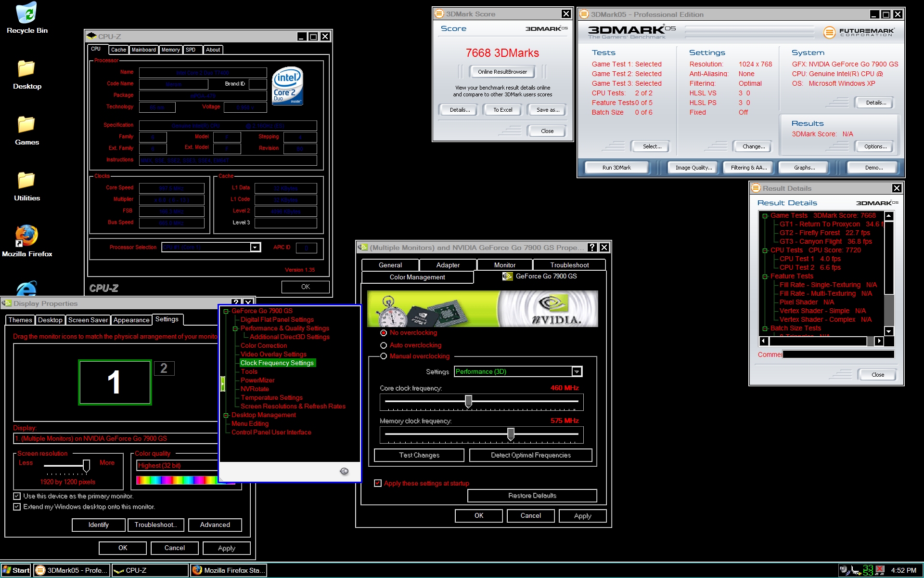This screenshot has height=578, width=924.
Task: Click the Start button on taskbar
Action: (x=16, y=570)
